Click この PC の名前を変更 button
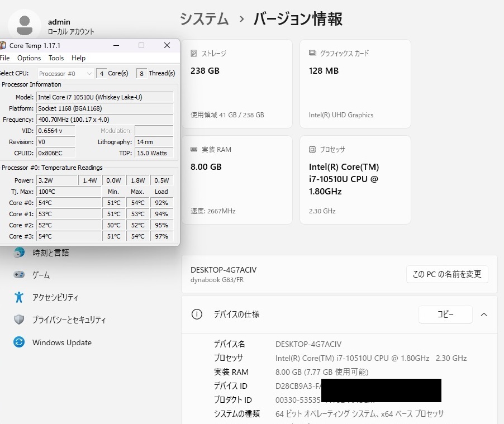The height and width of the screenshot is (424, 504). coord(447,274)
